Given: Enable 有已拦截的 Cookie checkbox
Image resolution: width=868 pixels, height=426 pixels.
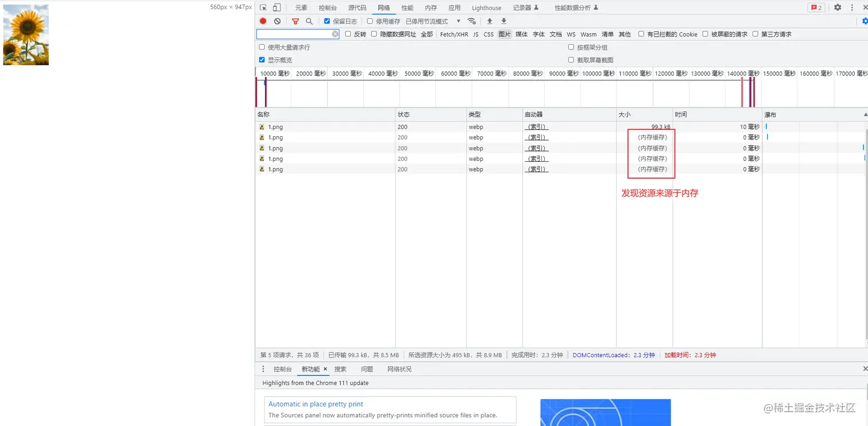Looking at the screenshot, I should pos(641,34).
